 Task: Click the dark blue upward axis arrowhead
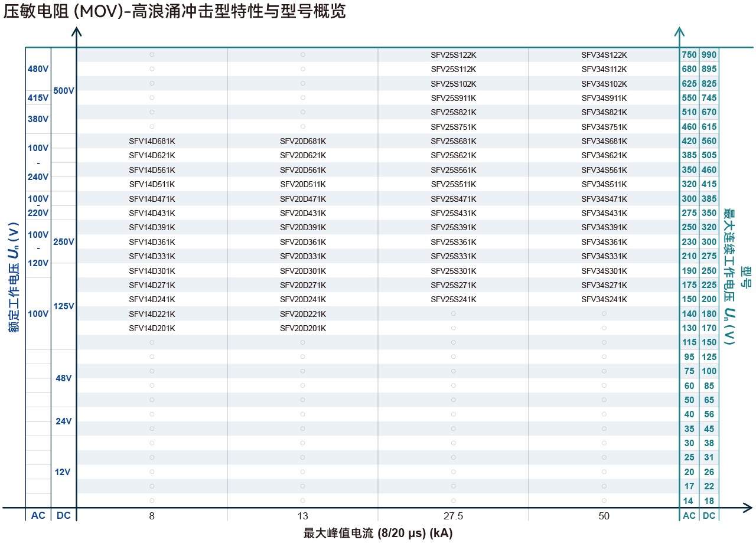coord(76,32)
